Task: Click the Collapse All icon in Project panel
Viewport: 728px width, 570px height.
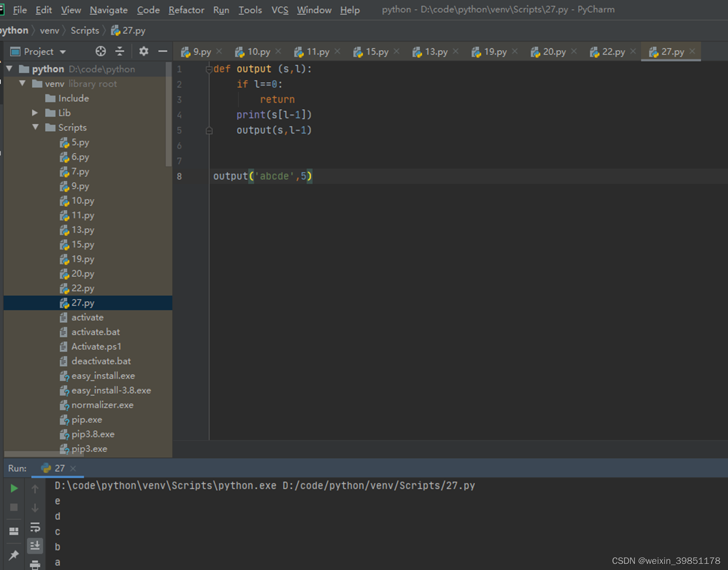Action: [x=120, y=51]
